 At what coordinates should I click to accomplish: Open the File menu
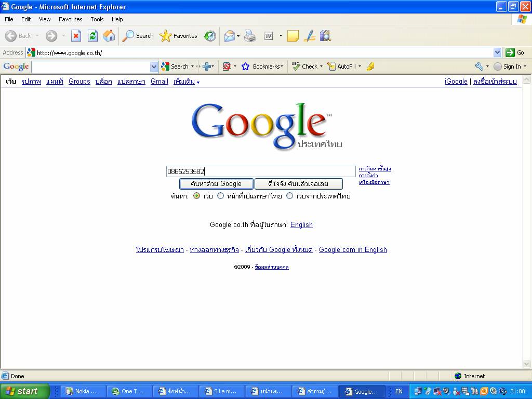[x=9, y=19]
